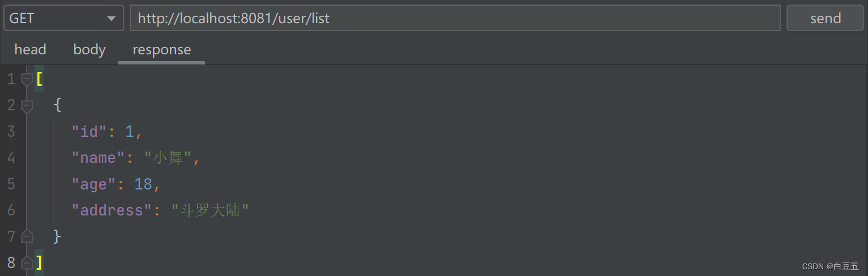Viewport: 868px width, 276px height.
Task: Select the response tab
Action: point(161,50)
